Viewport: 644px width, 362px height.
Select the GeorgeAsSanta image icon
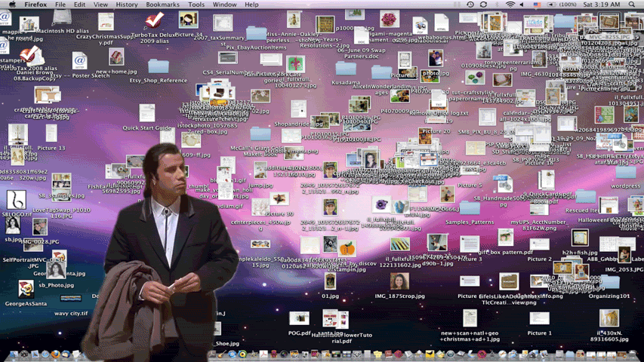[x=26, y=290]
